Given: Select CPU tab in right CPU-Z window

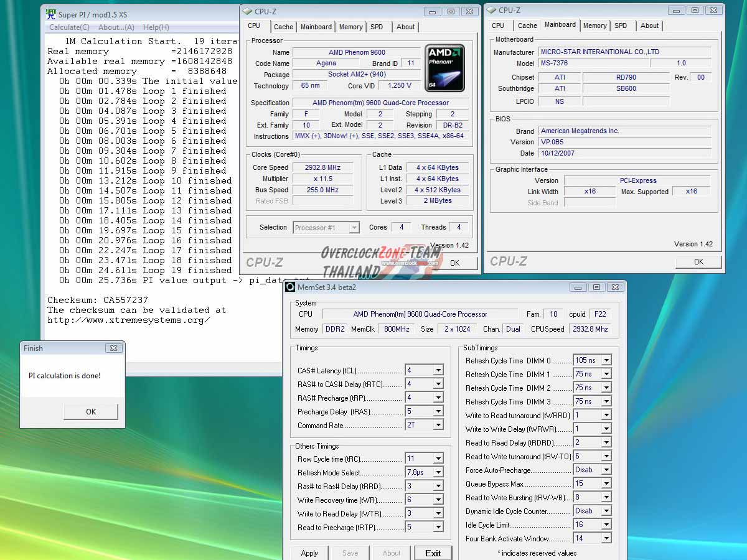Looking at the screenshot, I should tap(498, 26).
